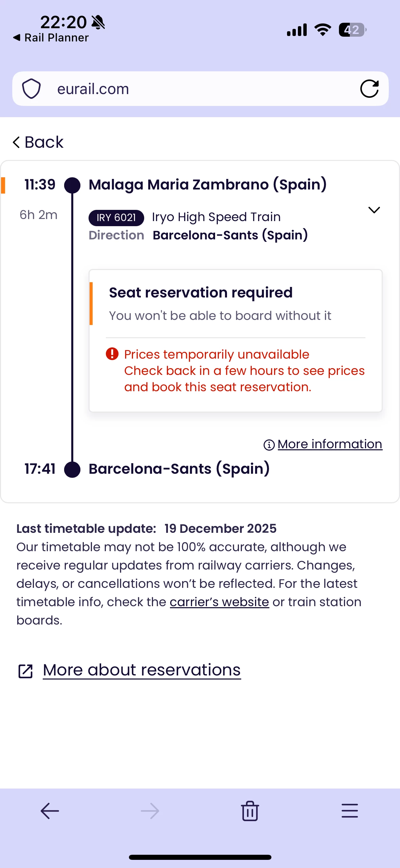Expand the Iryo train details chevron
The image size is (400, 868).
coord(374,210)
